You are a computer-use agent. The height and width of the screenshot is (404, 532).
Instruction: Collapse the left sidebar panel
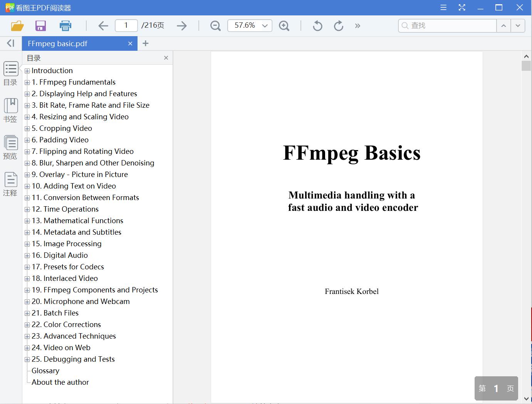tap(11, 43)
